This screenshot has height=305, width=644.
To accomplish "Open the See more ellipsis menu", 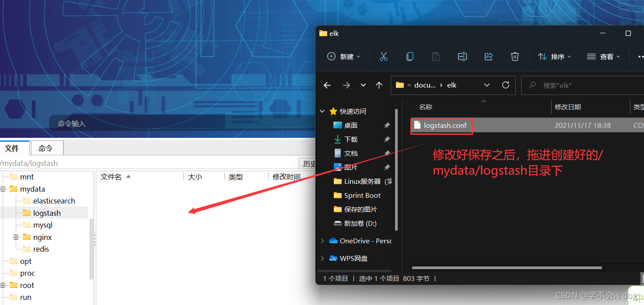I will [x=640, y=56].
